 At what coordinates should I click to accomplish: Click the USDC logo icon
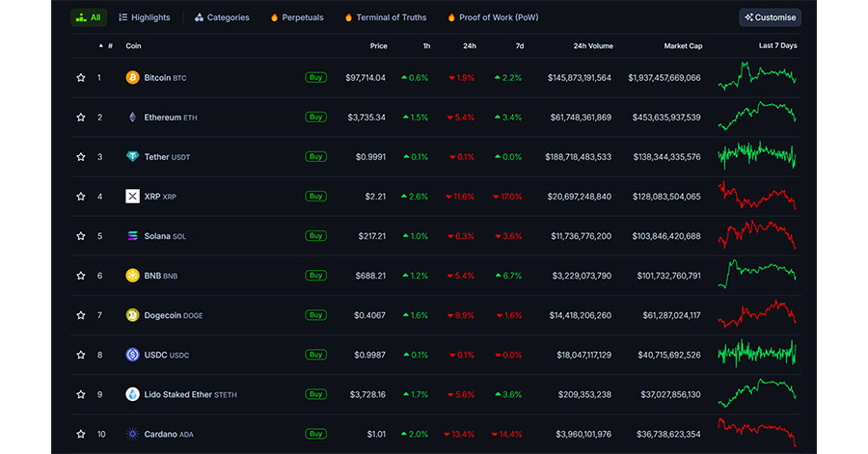[x=132, y=355]
